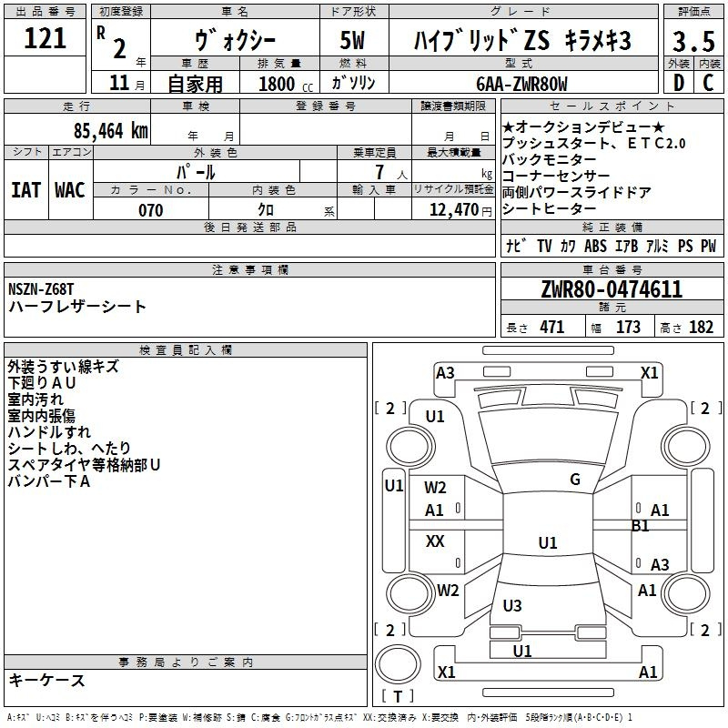Click the XX marker on the car diagram
Image resolution: width=728 pixels, height=728 pixels.
[435, 541]
